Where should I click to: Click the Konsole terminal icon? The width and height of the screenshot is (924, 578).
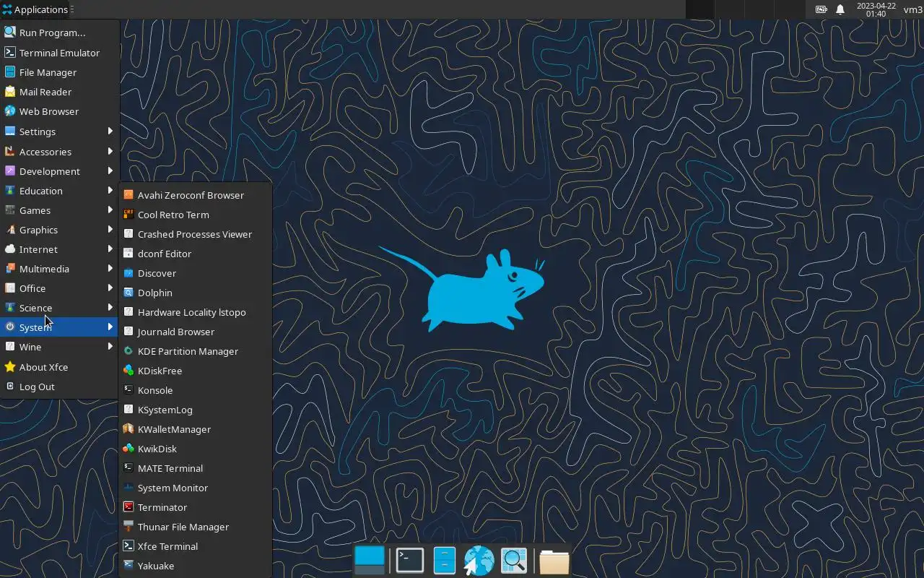[x=128, y=390]
